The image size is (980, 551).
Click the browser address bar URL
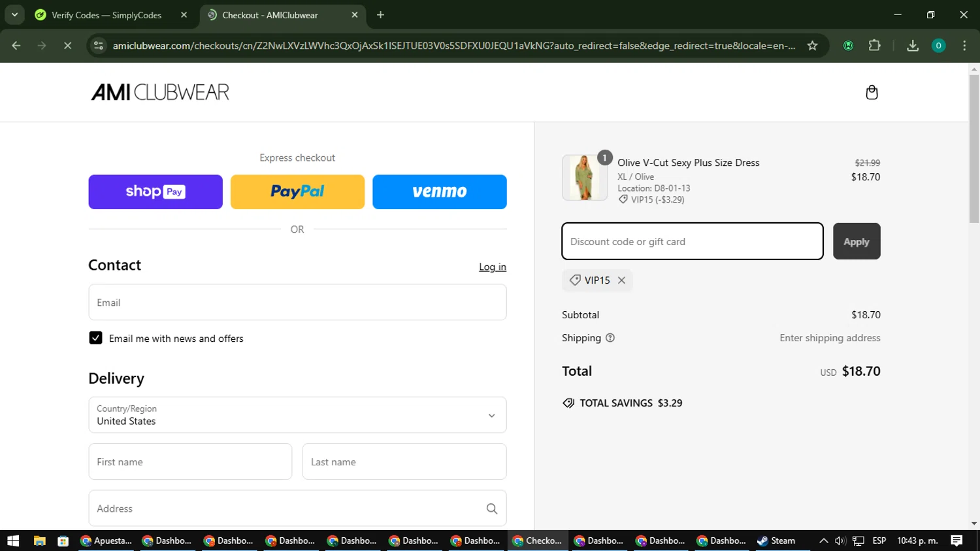pos(453,46)
